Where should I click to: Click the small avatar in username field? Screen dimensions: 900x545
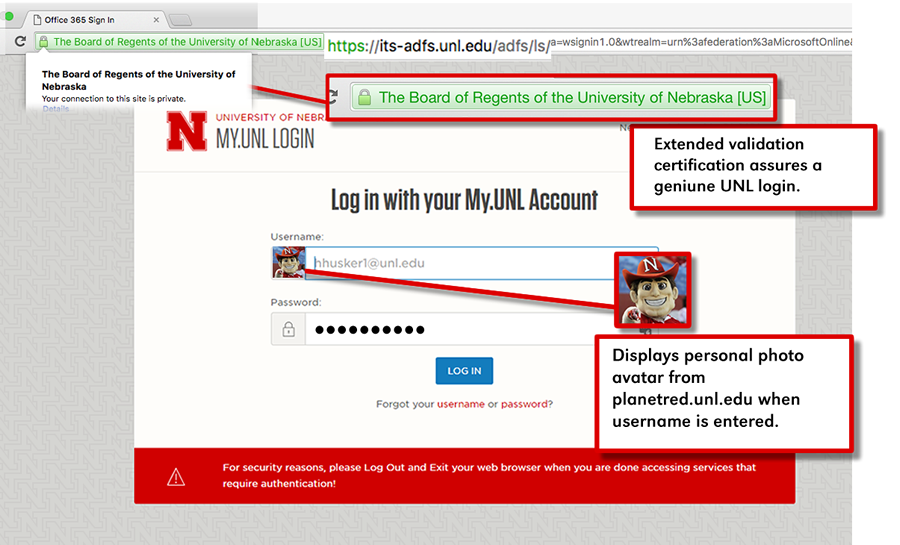click(288, 263)
